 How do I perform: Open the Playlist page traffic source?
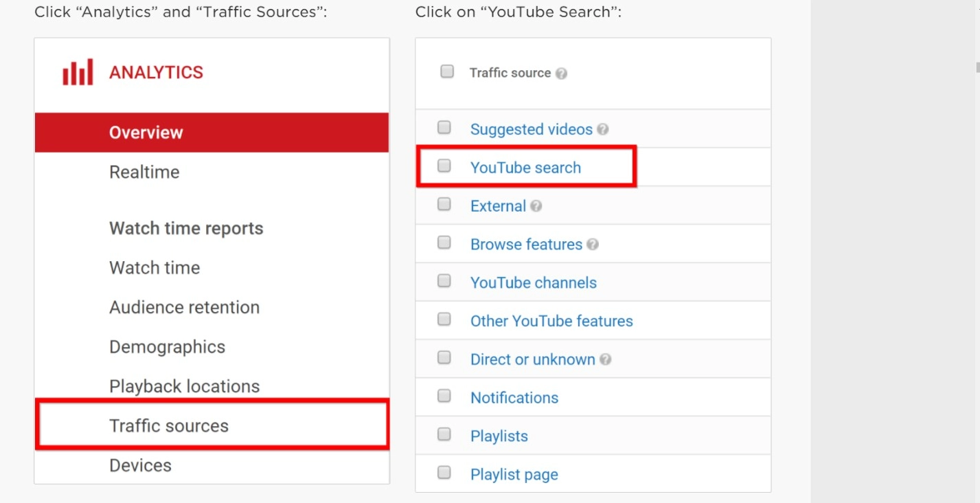[514, 474]
